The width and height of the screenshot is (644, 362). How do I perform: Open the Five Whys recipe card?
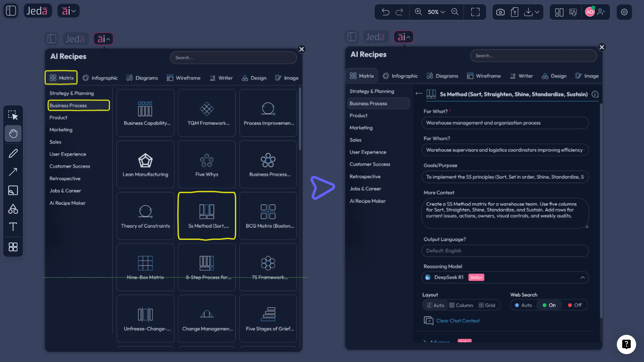coord(206,164)
